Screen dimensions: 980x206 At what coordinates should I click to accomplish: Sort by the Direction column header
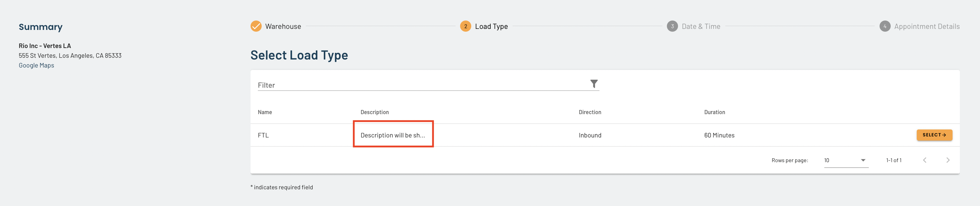coord(590,112)
